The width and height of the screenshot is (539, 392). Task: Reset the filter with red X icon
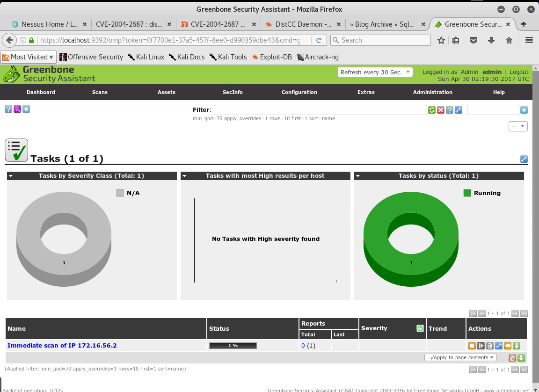coord(441,110)
